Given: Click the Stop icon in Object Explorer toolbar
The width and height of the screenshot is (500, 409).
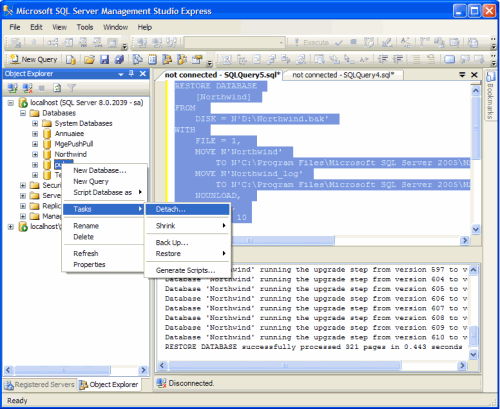Looking at the screenshot, I should pyautogui.click(x=42, y=88).
